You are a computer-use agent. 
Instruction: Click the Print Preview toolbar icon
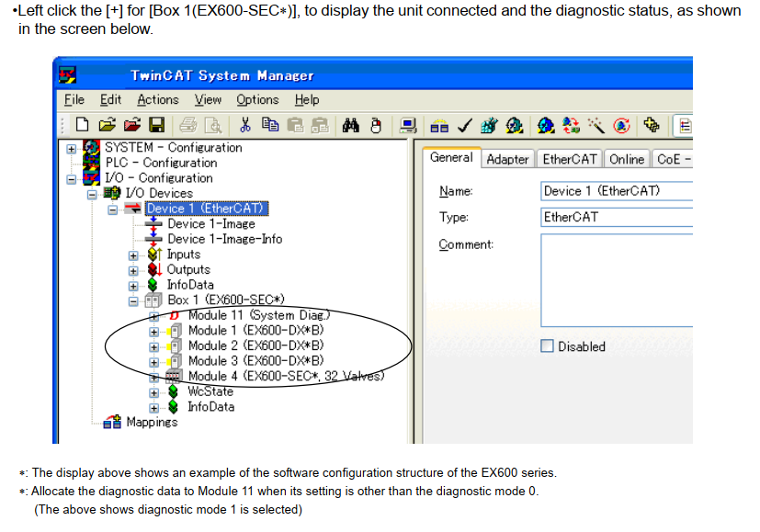coord(213,126)
